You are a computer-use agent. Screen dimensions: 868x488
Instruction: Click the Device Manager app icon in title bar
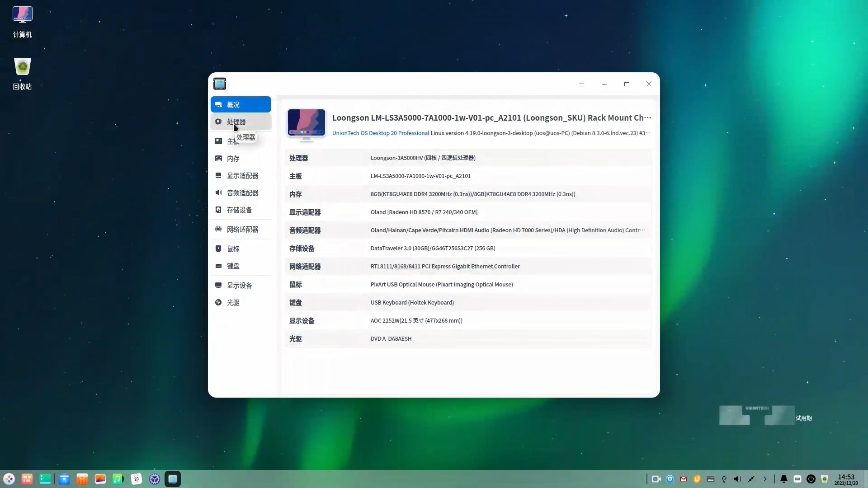(x=220, y=84)
